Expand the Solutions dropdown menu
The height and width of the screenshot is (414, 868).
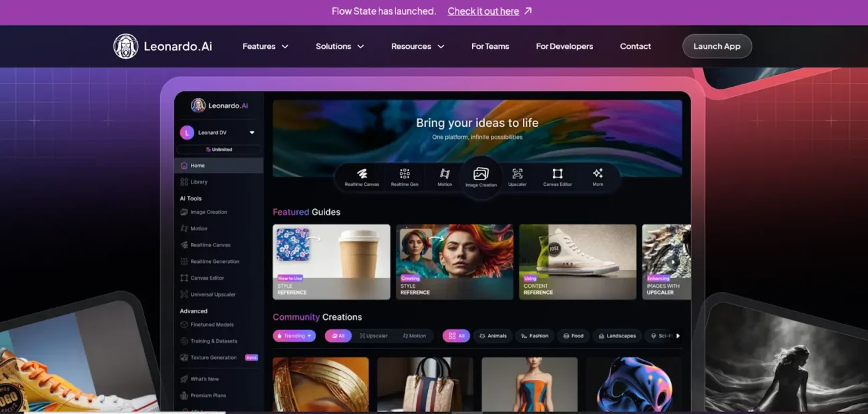click(x=340, y=47)
